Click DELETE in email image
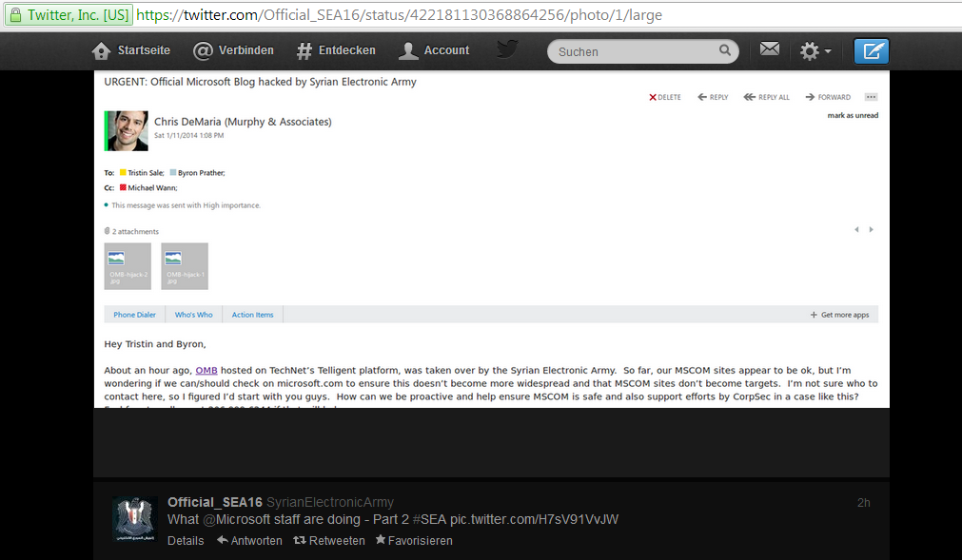Image resolution: width=962 pixels, height=560 pixels. [665, 97]
